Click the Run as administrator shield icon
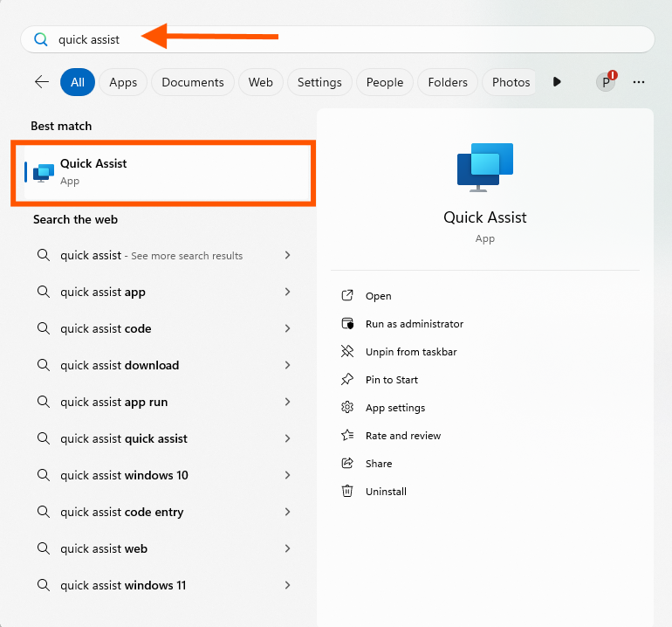This screenshot has height=627, width=672. click(x=347, y=323)
